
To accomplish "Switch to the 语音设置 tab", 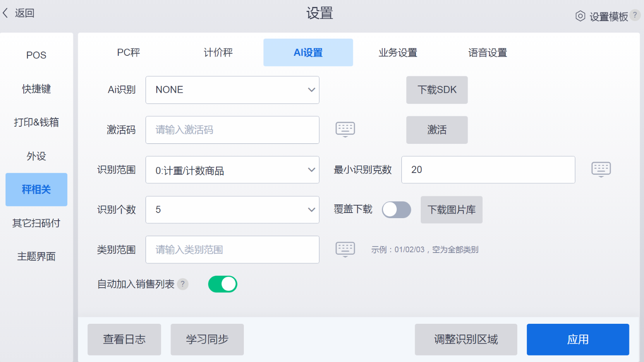I will tap(487, 53).
